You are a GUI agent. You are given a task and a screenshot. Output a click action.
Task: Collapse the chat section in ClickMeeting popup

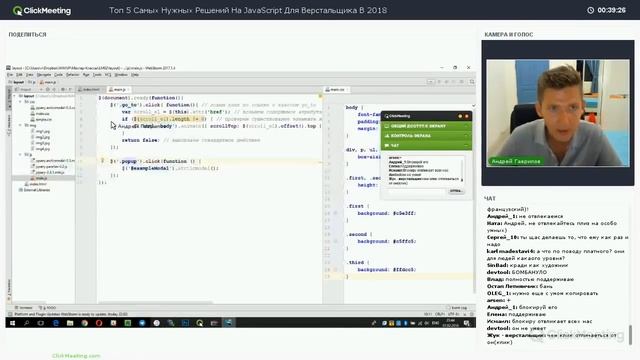(x=426, y=145)
